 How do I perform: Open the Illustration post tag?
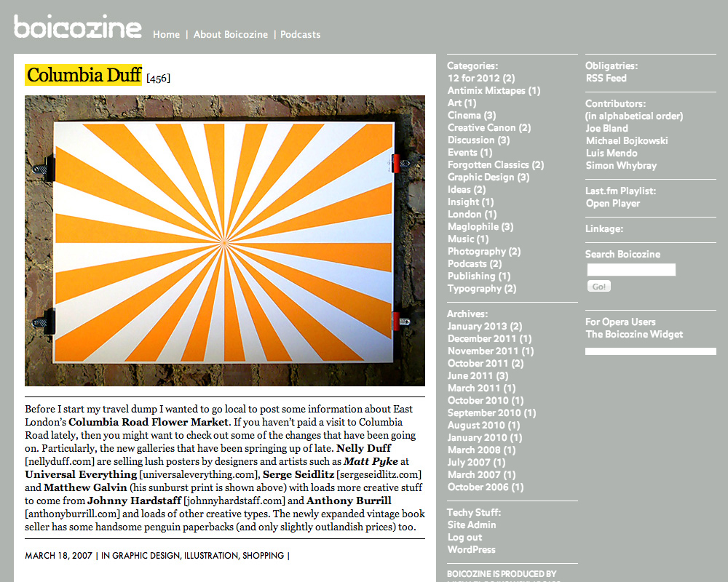click(x=211, y=556)
